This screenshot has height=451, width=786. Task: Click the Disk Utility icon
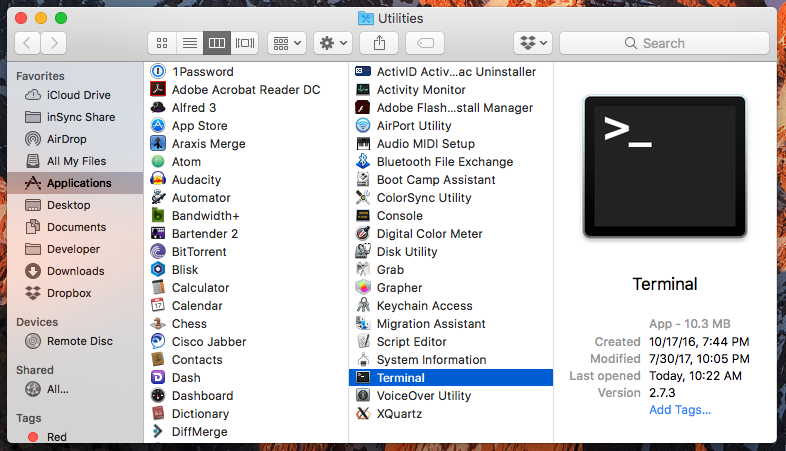coord(363,251)
